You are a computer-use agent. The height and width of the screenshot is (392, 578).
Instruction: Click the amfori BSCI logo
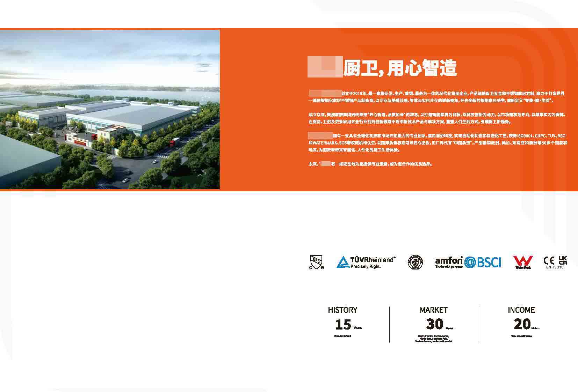(x=468, y=262)
